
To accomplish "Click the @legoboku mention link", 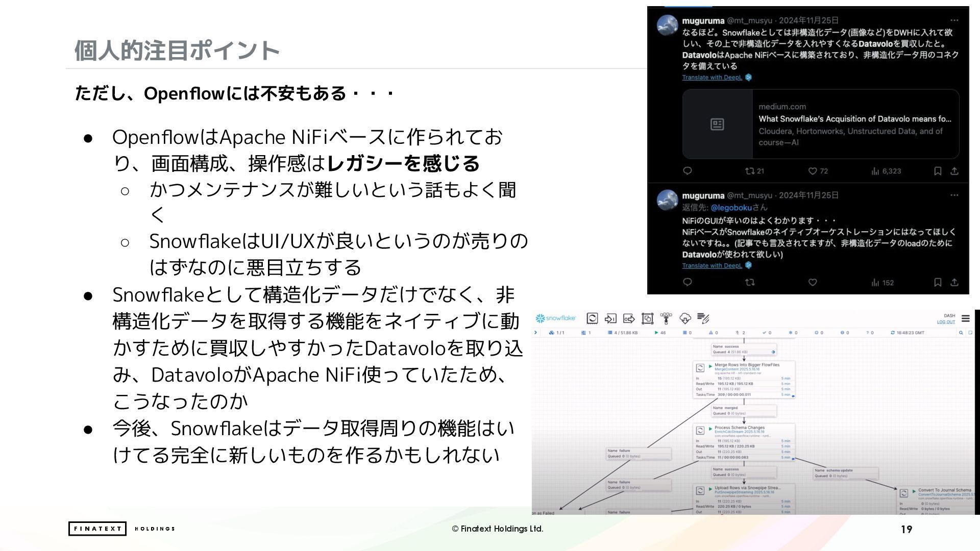I will click(x=731, y=208).
